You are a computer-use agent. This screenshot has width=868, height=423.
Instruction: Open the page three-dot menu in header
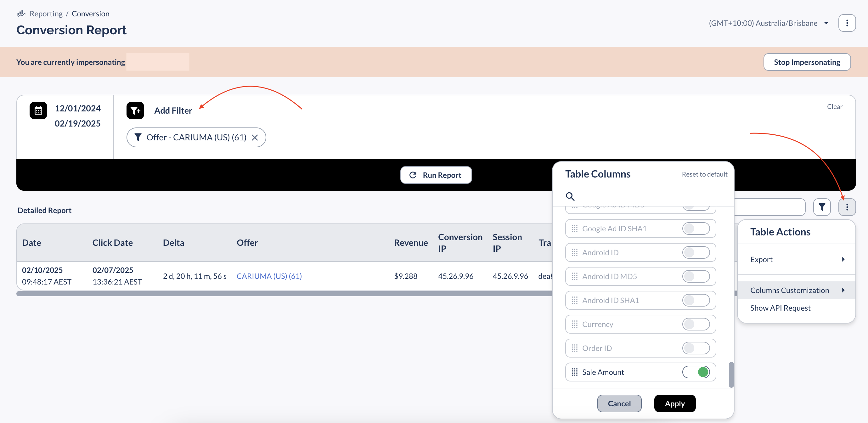[x=847, y=23]
